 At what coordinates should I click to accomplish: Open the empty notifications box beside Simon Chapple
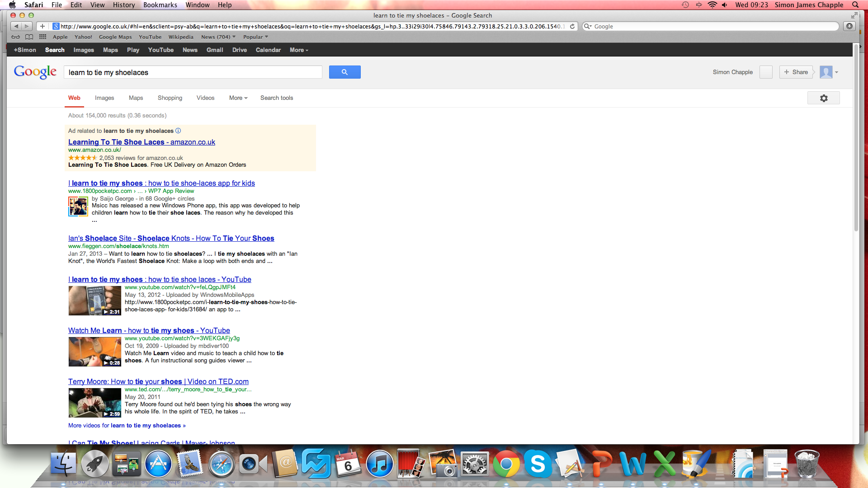pyautogui.click(x=766, y=72)
